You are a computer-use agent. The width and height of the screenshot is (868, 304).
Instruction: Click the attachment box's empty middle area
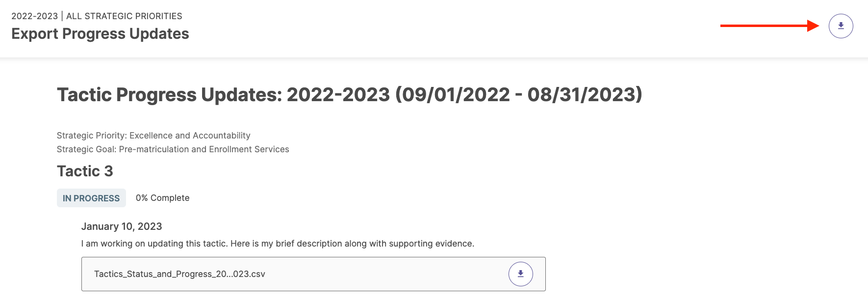[x=386, y=274]
